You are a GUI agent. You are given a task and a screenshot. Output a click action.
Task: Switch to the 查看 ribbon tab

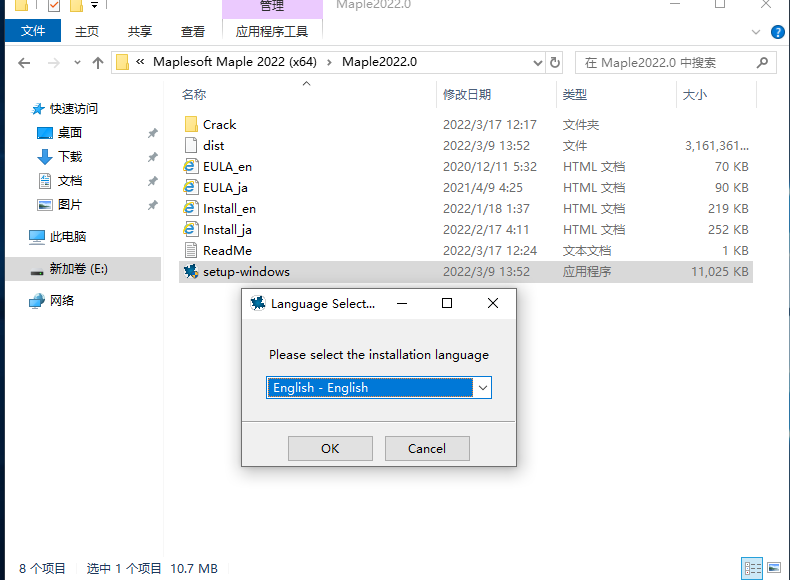192,31
